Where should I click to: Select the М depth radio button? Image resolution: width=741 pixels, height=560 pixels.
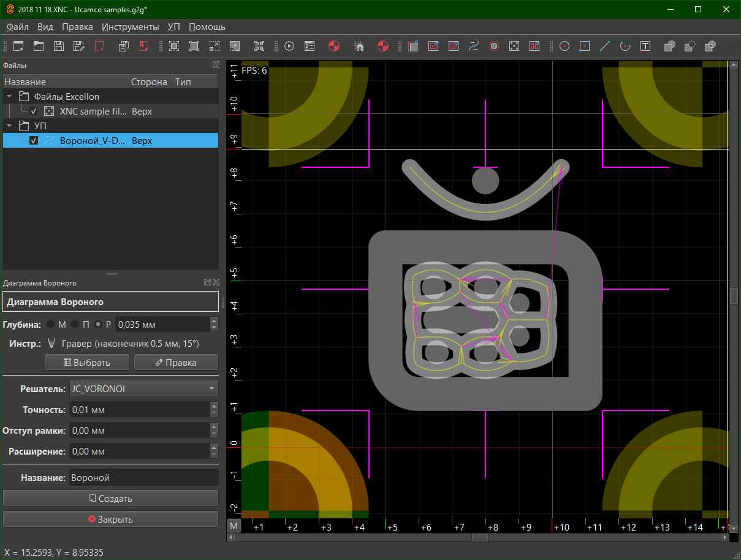pos(50,324)
